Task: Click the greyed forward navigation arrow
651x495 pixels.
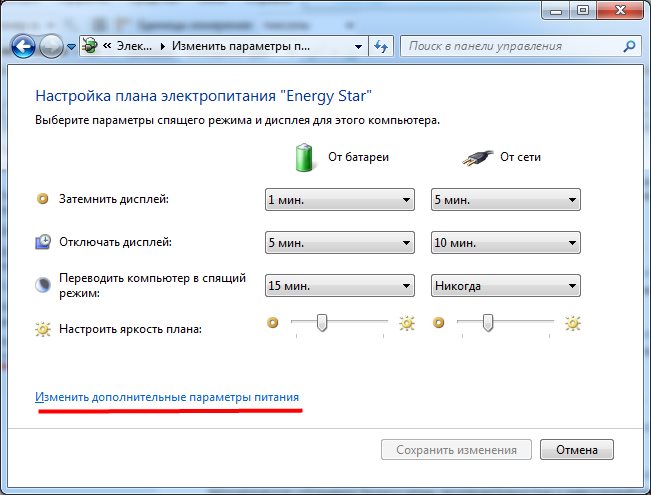Action: tap(51, 46)
